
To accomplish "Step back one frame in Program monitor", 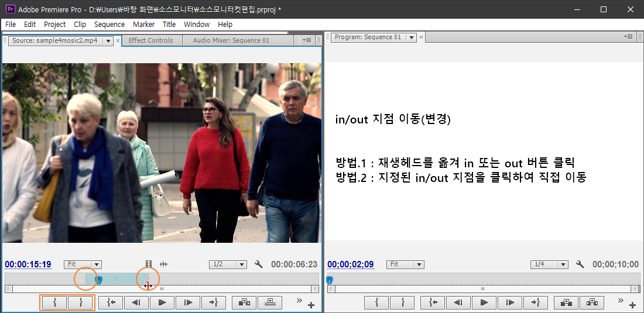I will pos(459,302).
